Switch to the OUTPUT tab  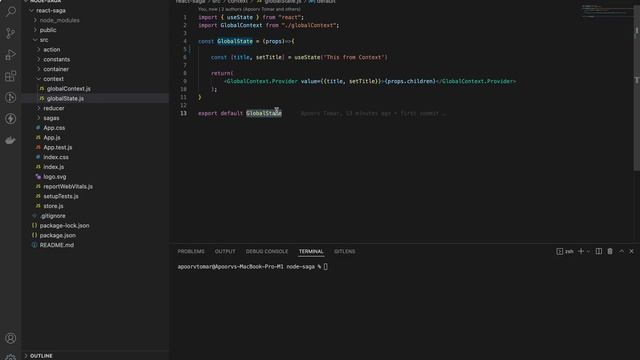pyautogui.click(x=225, y=251)
